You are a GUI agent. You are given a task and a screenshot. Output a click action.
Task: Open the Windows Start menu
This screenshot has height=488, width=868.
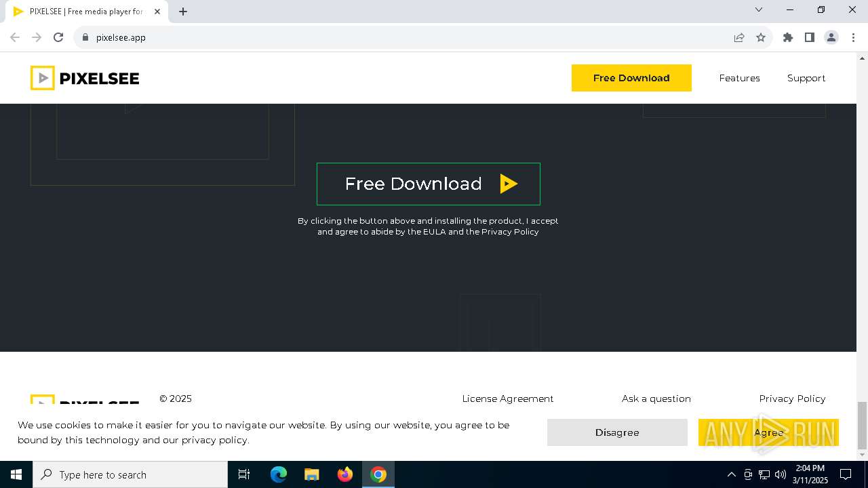[x=16, y=474]
